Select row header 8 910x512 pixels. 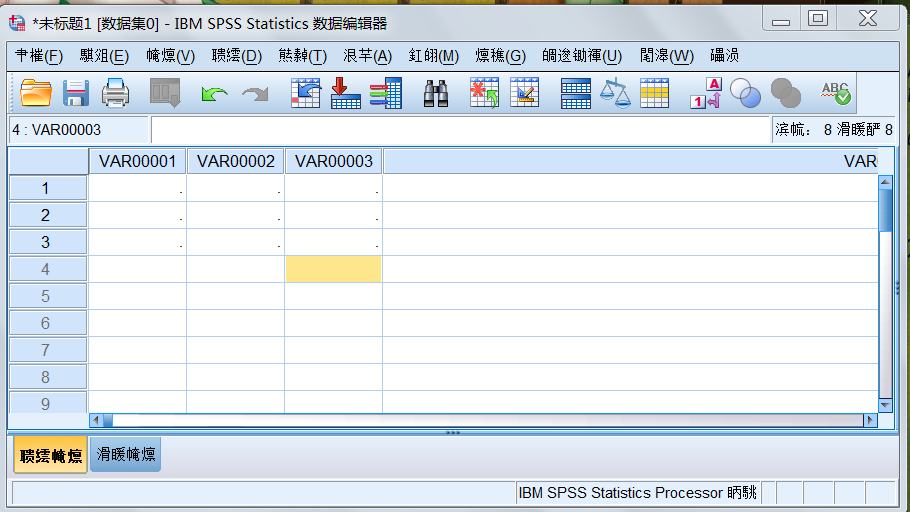tap(48, 377)
